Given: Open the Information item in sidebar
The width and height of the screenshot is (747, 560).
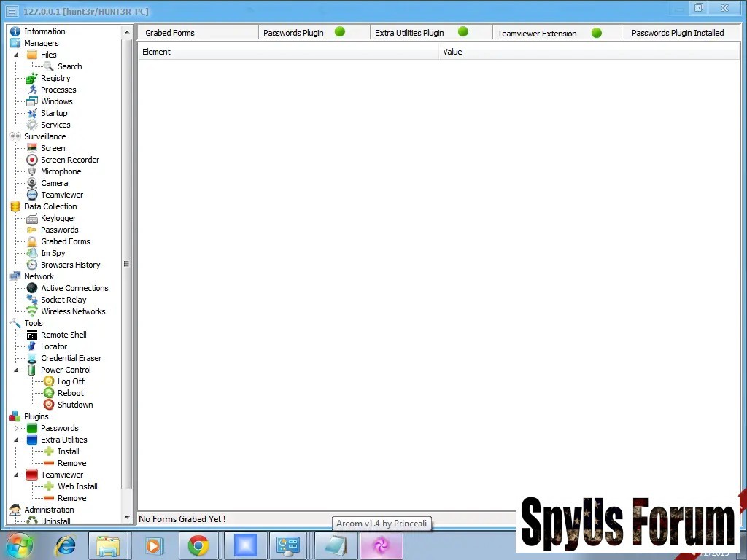Looking at the screenshot, I should click(x=44, y=31).
